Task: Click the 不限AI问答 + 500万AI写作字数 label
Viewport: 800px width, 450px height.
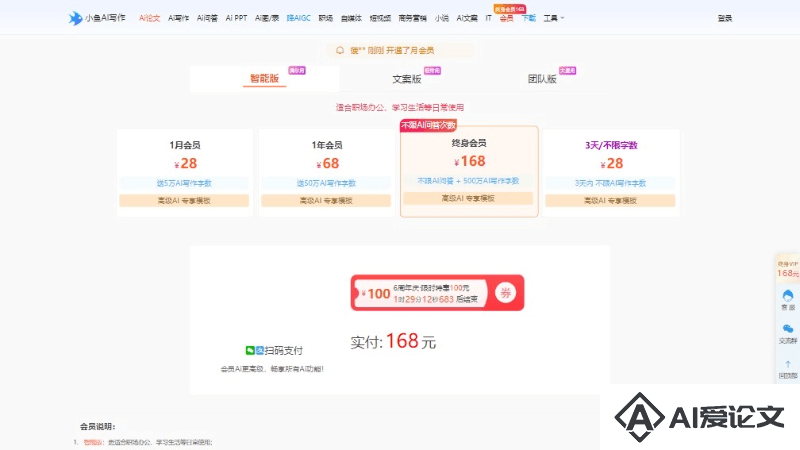Action: coord(468,181)
